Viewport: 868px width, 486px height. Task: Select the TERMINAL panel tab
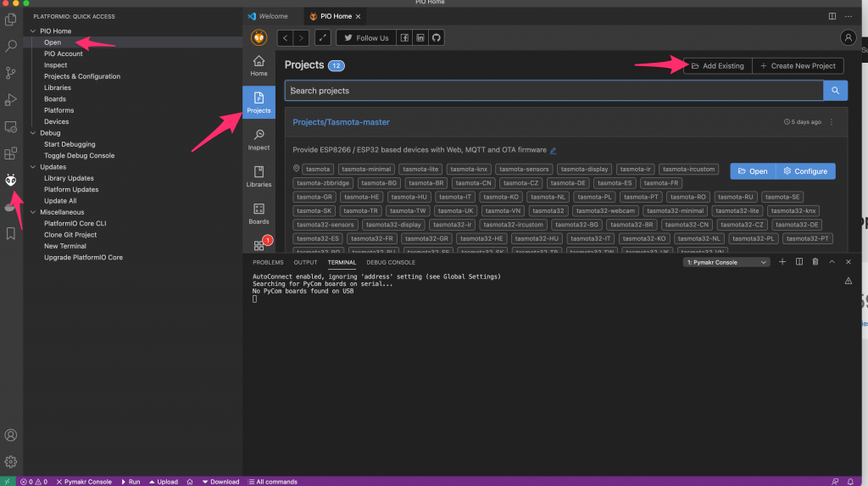(342, 262)
